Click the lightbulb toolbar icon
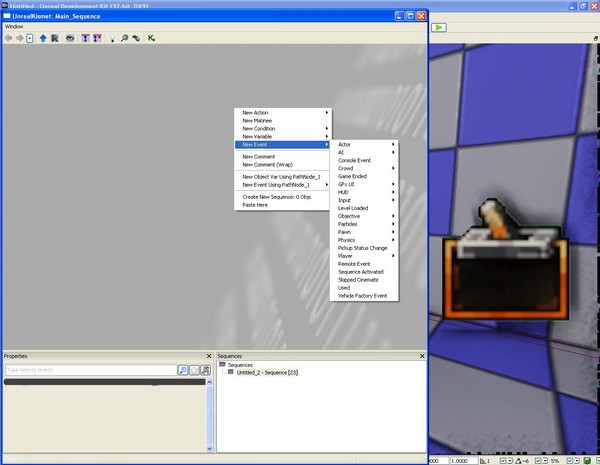Image resolution: width=600 pixels, height=465 pixels. point(112,38)
